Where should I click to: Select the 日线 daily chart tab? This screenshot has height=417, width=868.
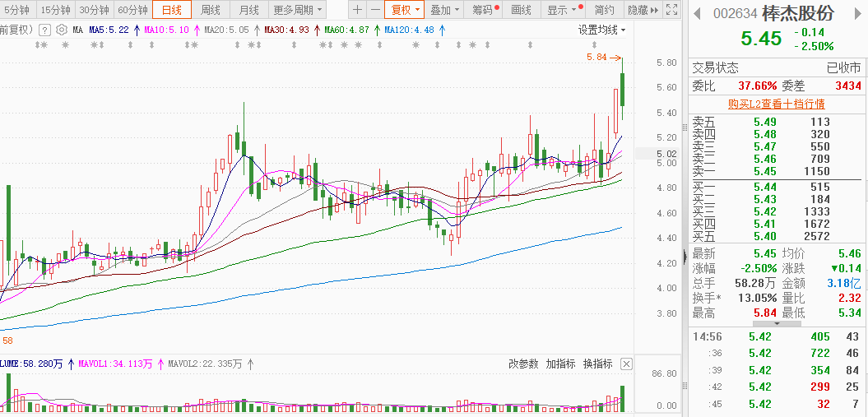172,9
